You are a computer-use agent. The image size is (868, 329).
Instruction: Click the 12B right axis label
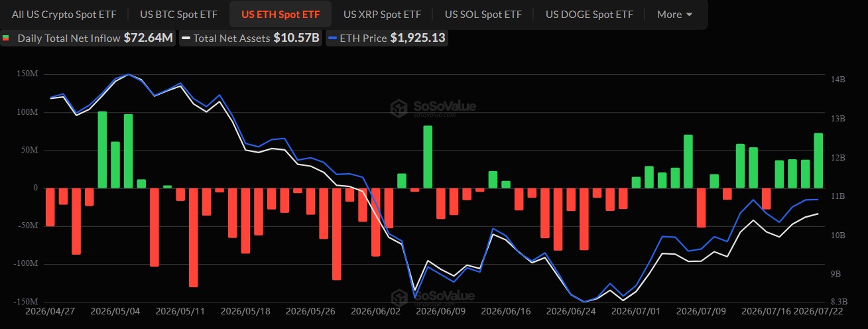pos(837,157)
